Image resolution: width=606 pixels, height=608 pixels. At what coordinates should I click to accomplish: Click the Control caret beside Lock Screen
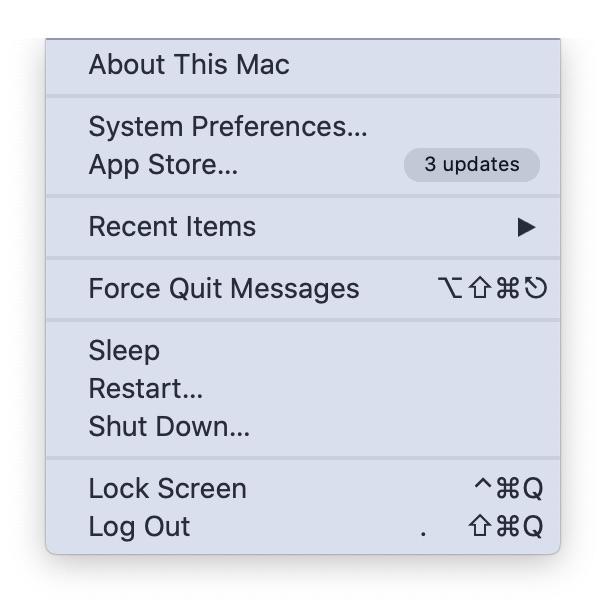[483, 487]
